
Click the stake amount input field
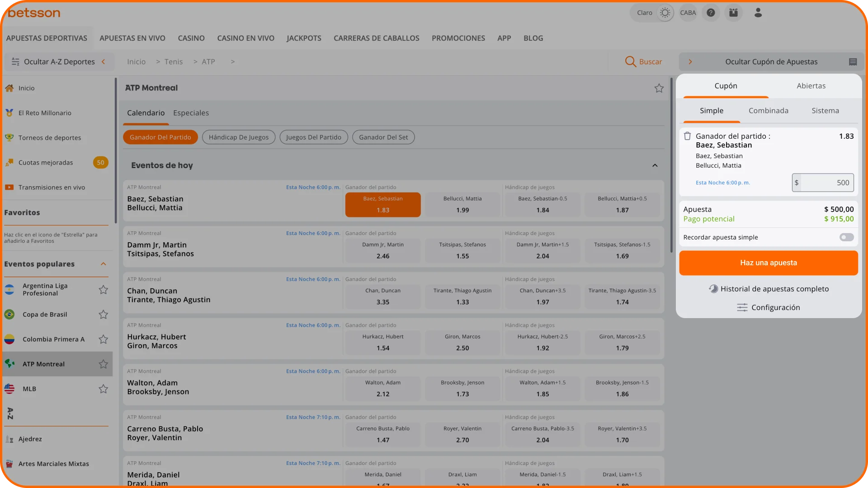click(823, 183)
